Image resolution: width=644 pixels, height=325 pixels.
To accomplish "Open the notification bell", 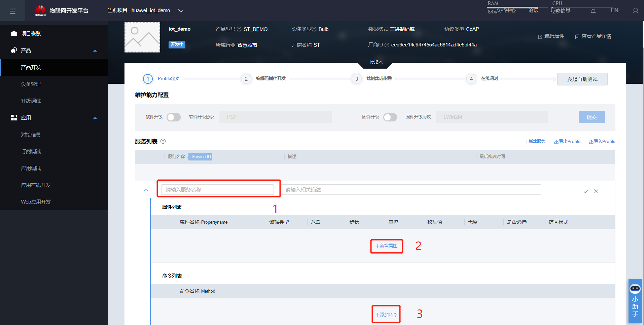I will click(x=593, y=11).
